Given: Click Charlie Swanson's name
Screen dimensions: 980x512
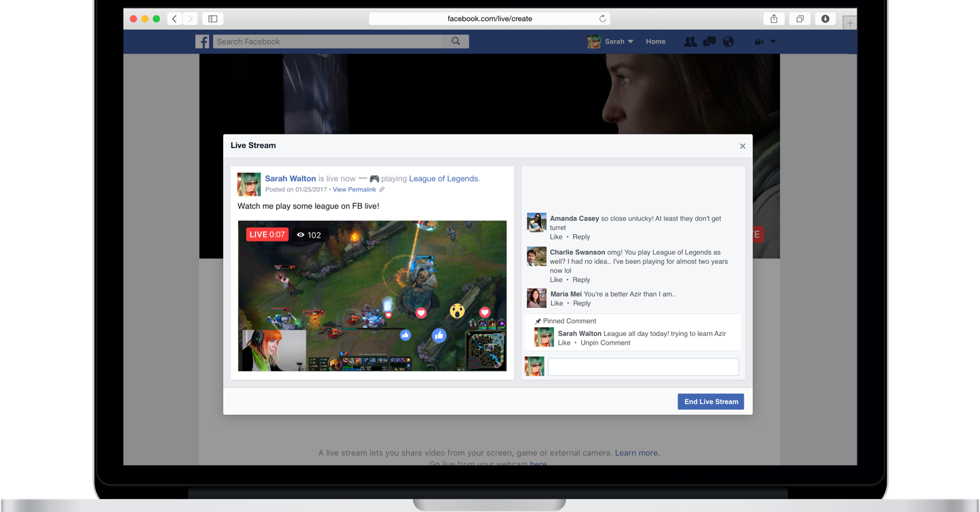Looking at the screenshot, I should pos(578,252).
